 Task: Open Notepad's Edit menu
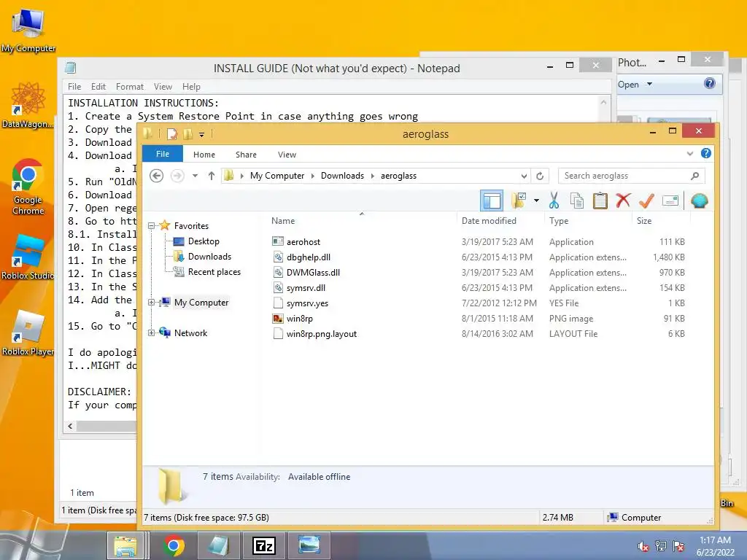pos(98,87)
